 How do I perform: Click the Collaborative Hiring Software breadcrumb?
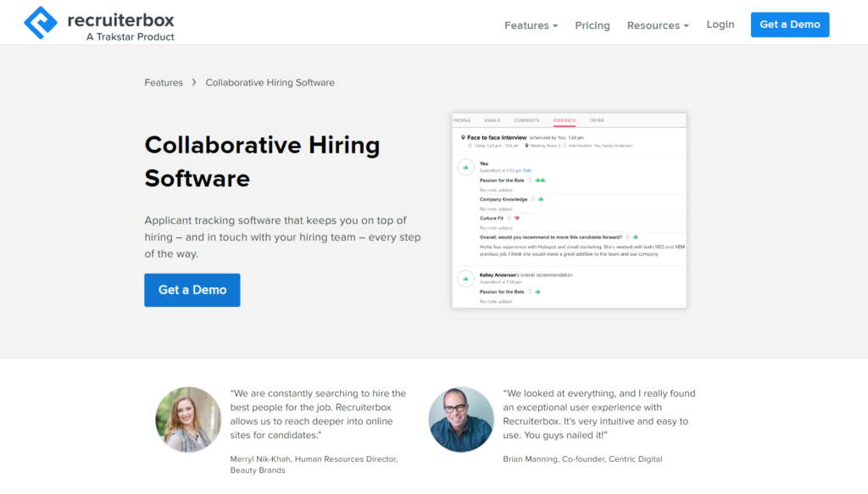(270, 82)
